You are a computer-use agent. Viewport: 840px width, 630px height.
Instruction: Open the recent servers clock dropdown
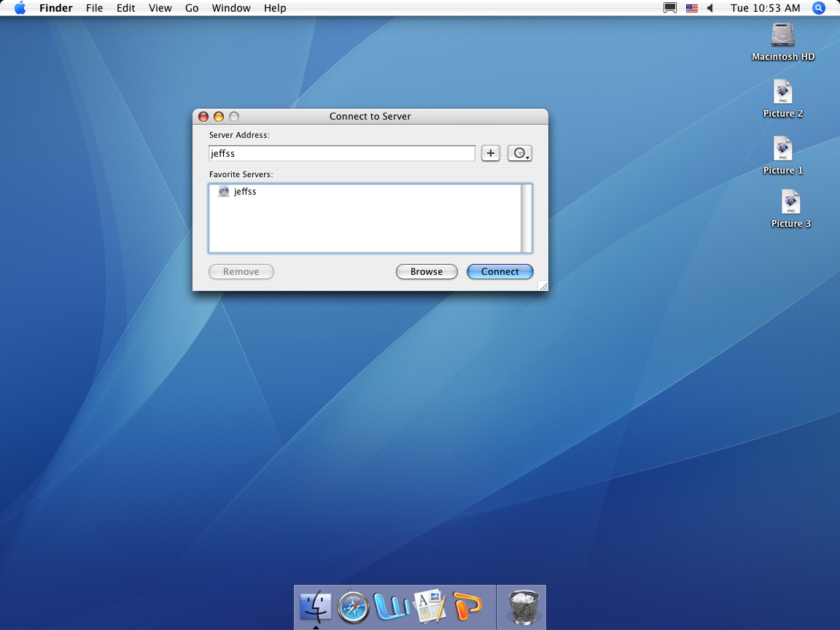[x=519, y=153]
